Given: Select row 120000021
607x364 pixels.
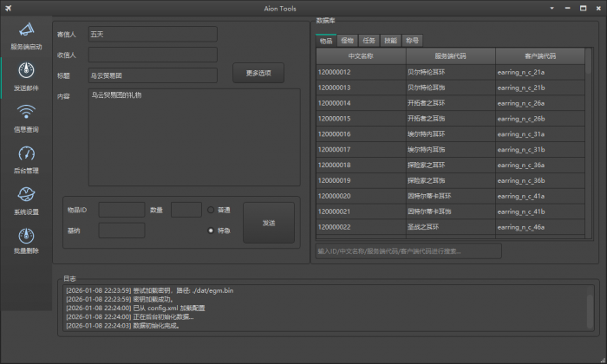Looking at the screenshot, I should pyautogui.click(x=450, y=211).
